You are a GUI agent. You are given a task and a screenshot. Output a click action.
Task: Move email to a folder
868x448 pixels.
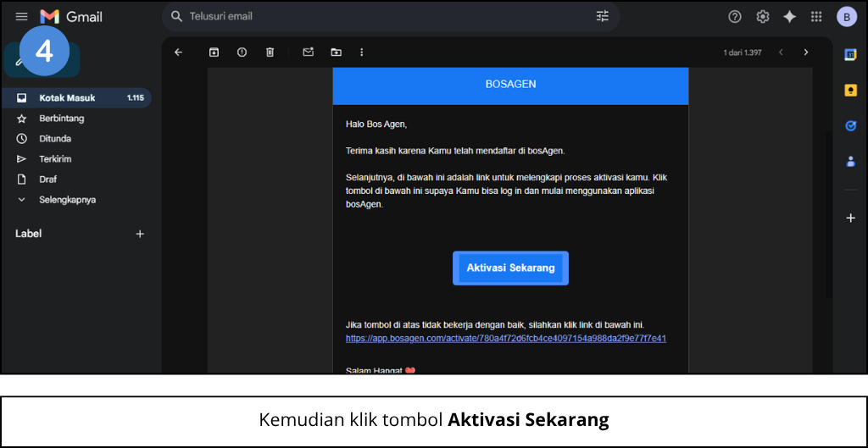(x=336, y=52)
